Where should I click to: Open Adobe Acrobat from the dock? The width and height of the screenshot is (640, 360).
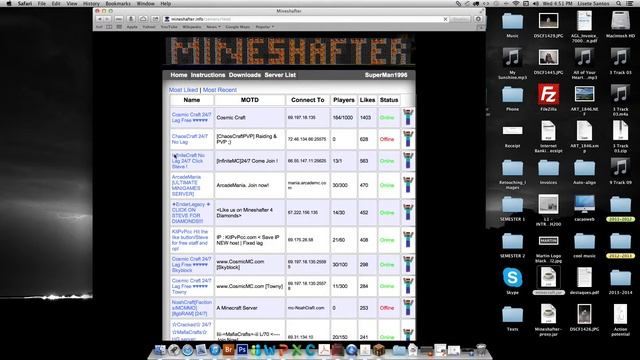tap(324, 350)
